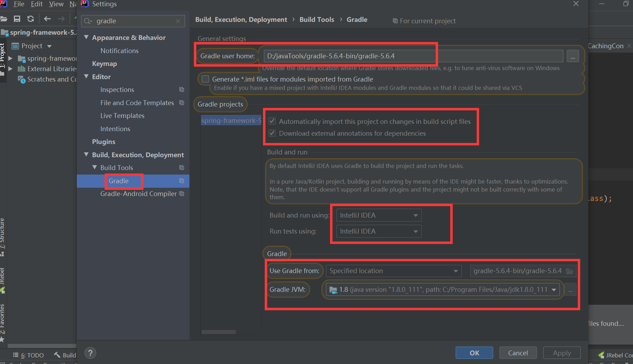Open folder chooser for Gradle location path
The width and height of the screenshot is (633, 364).
(x=569, y=271)
